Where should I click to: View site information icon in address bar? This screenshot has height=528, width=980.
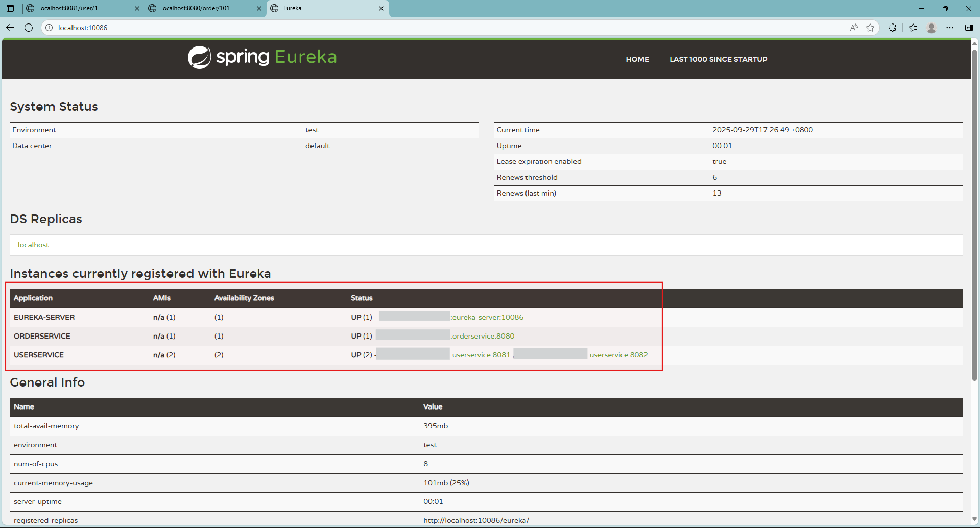coord(49,28)
